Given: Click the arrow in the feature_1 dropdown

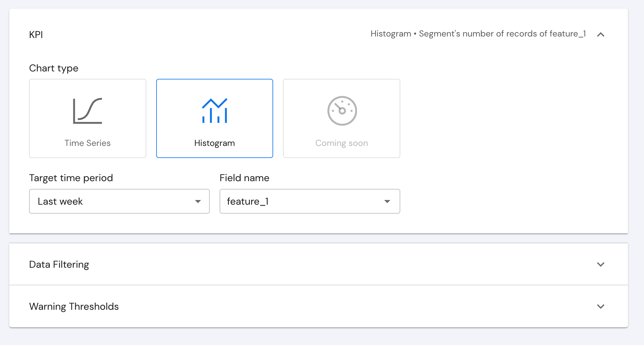Looking at the screenshot, I should coord(387,202).
